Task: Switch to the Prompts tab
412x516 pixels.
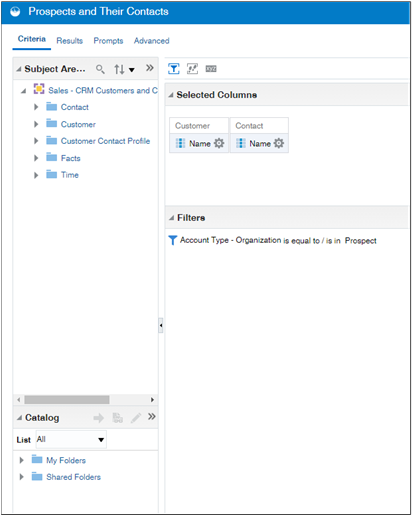Action: coord(108,41)
